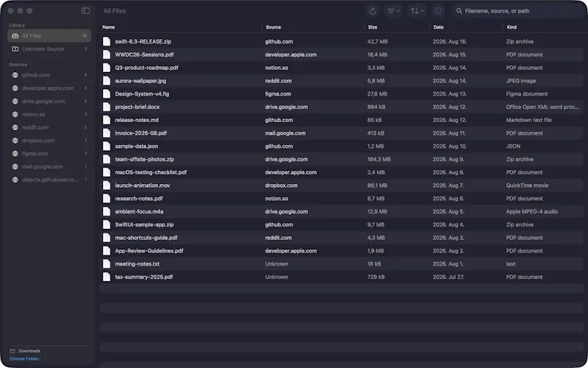Sort by the Name column header
This screenshot has height=368, width=588.
[108, 27]
